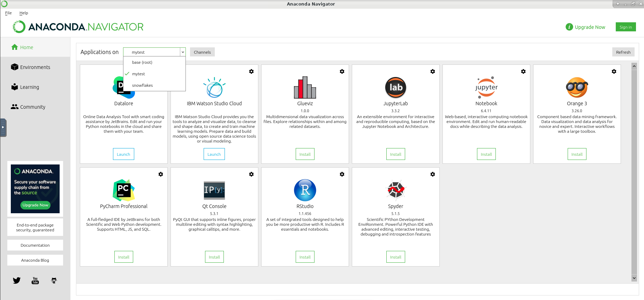Click the scrollbar up arrow
This screenshot has width=644, height=300.
pos(634,66)
